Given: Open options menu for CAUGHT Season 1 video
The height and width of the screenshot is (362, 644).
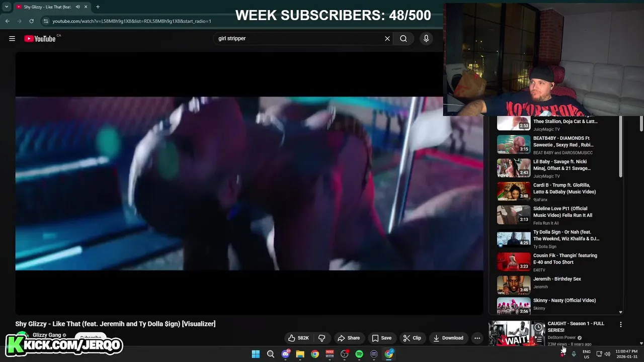Looking at the screenshot, I should (620, 325).
